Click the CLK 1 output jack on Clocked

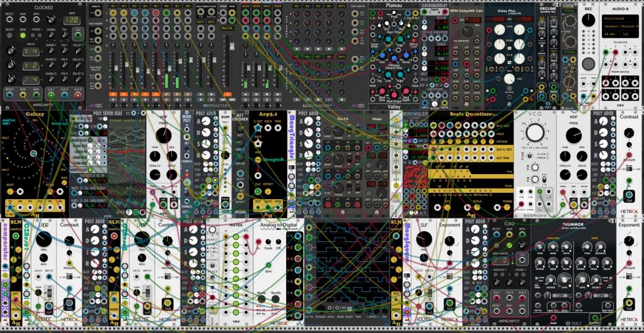[51, 95]
